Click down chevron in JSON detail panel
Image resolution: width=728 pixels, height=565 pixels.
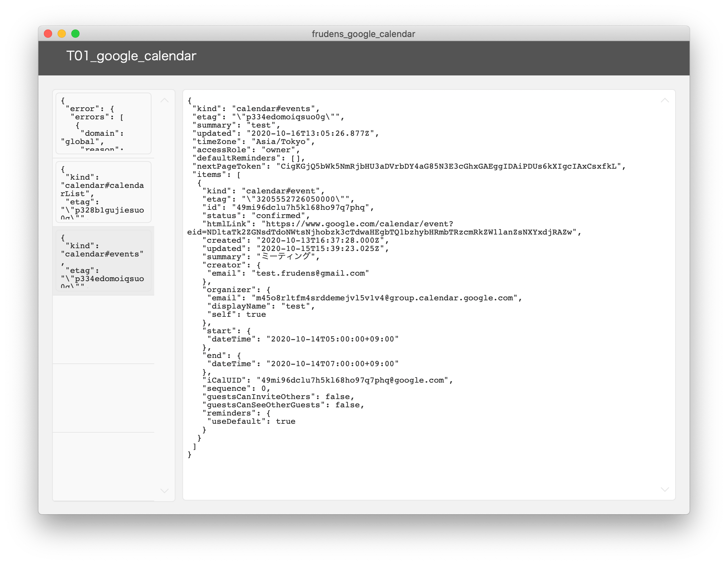pyautogui.click(x=665, y=489)
